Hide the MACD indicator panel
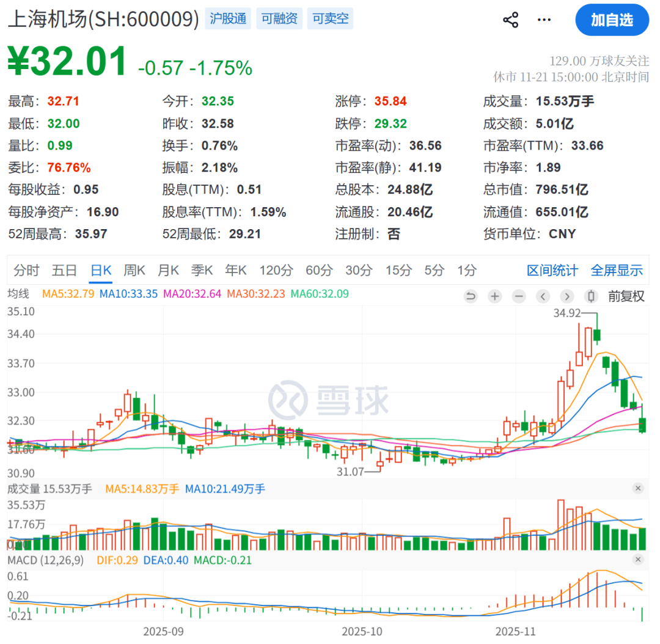 (638, 560)
